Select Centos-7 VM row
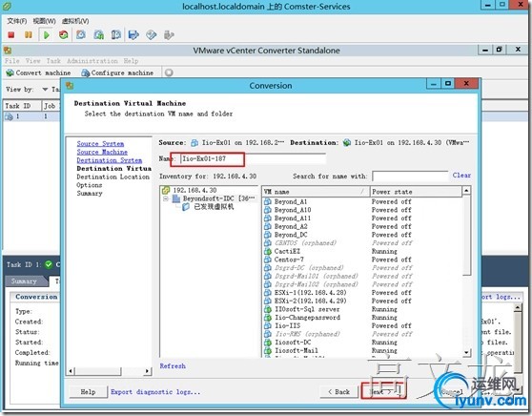Image resolution: width=532 pixels, height=416 pixels. point(362,260)
